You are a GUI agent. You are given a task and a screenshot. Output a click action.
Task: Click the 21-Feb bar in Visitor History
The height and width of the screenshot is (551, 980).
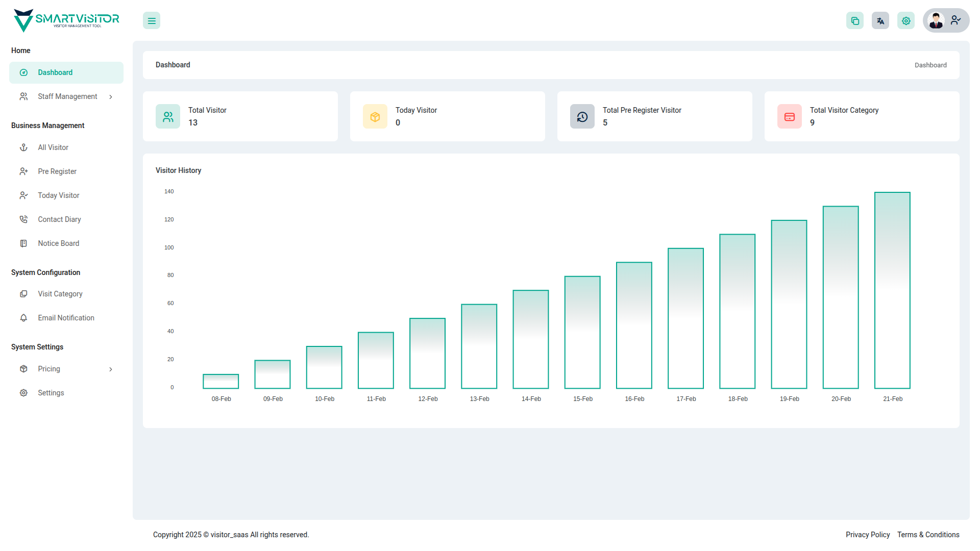click(x=892, y=290)
